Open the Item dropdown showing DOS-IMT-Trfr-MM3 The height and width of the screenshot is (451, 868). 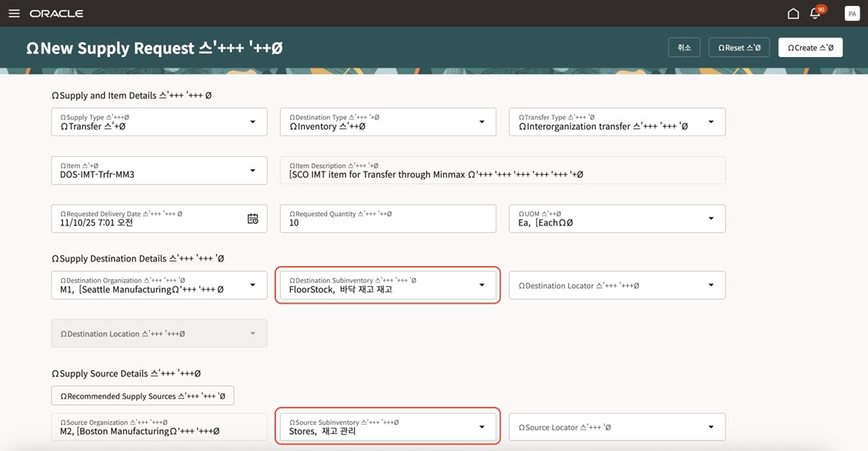(253, 170)
